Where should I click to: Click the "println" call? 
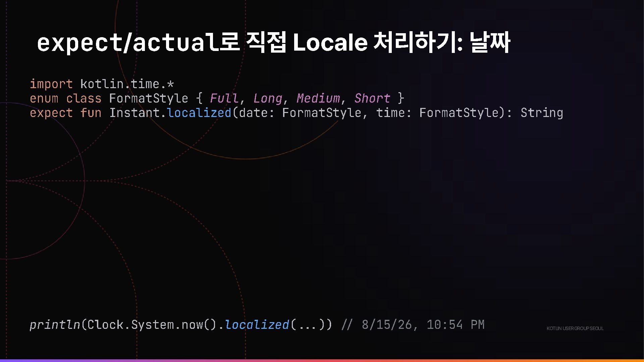click(55, 325)
